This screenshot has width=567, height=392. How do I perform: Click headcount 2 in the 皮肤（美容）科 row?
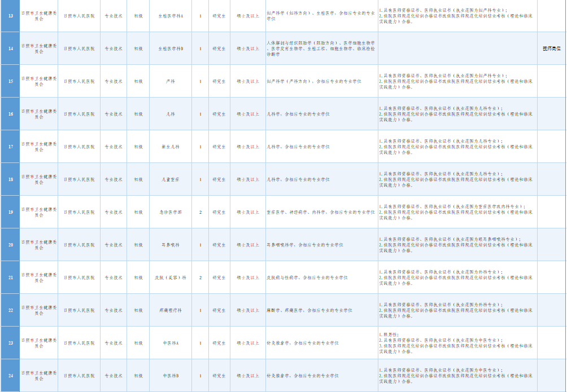click(200, 278)
